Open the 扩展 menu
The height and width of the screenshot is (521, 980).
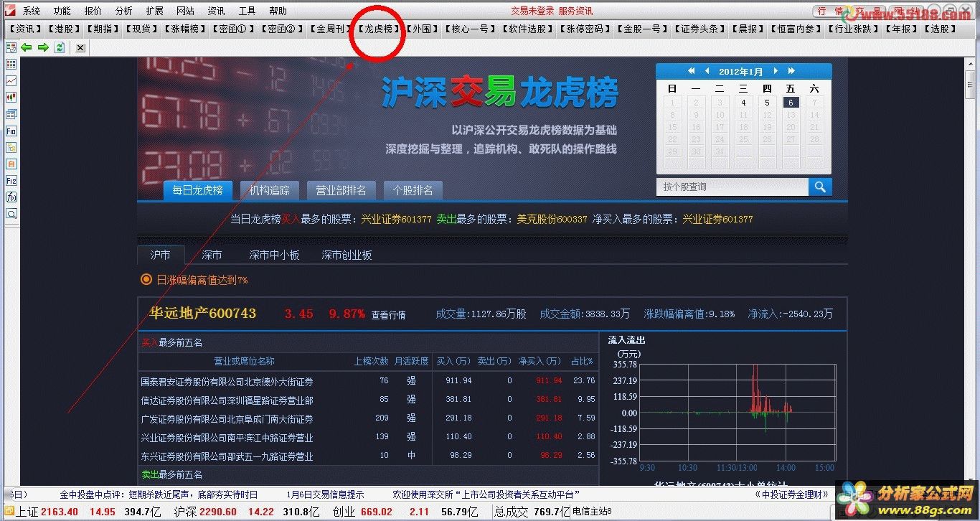154,11
